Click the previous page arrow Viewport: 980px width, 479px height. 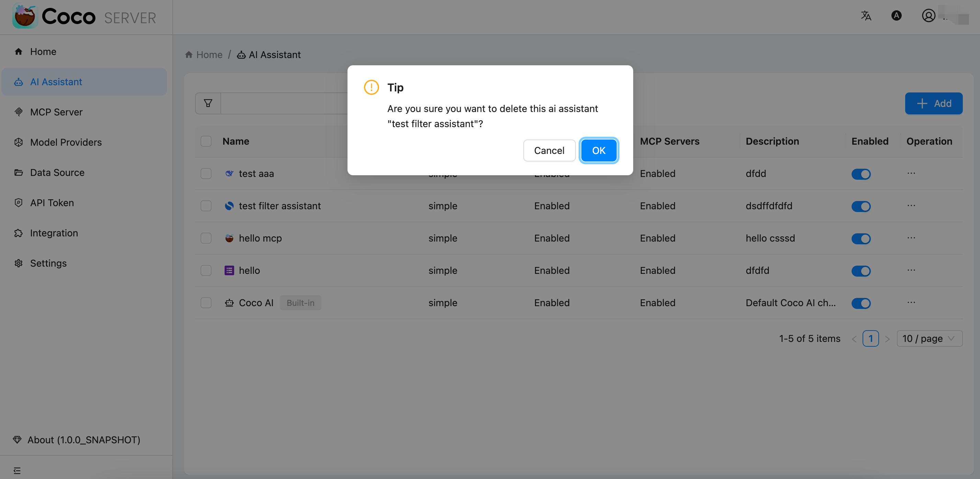pos(854,339)
